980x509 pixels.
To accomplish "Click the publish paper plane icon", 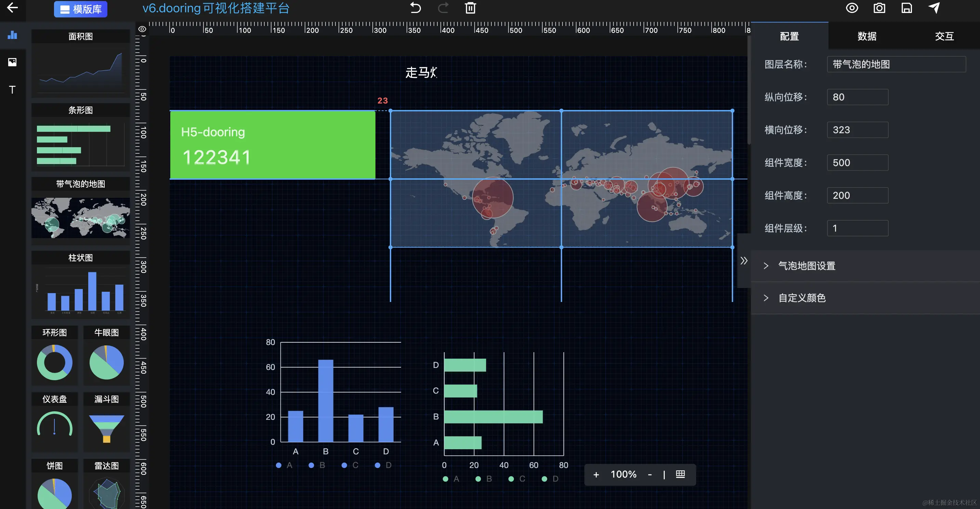I will (934, 8).
